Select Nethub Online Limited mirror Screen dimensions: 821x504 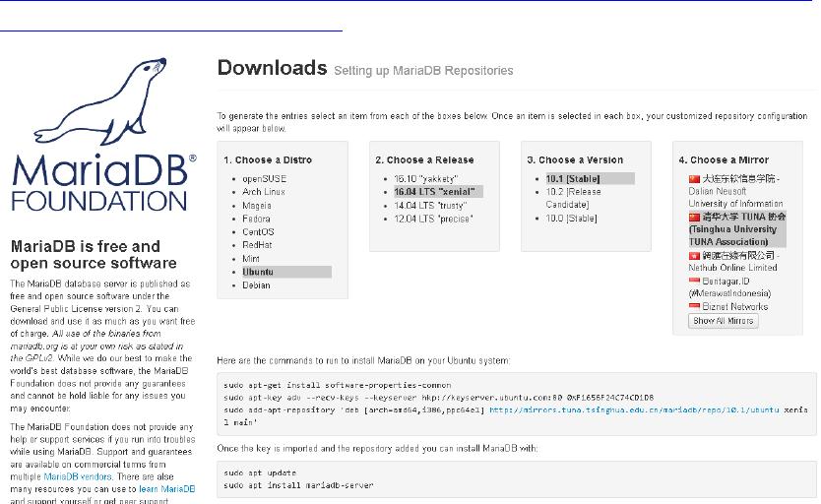click(x=733, y=261)
